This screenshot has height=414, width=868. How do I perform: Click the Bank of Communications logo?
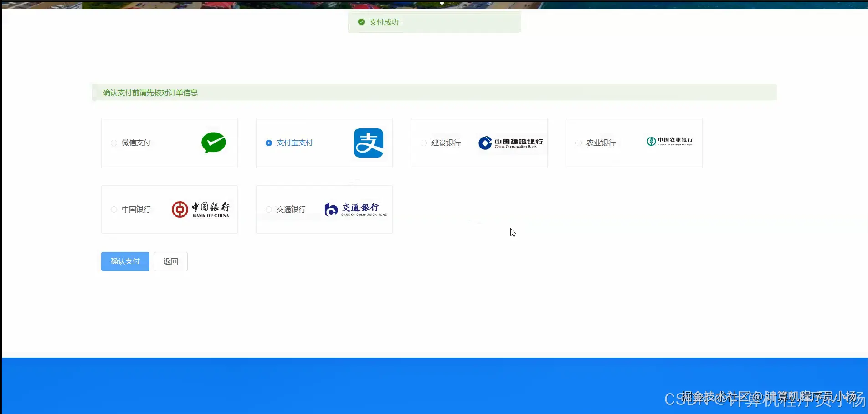(x=356, y=210)
